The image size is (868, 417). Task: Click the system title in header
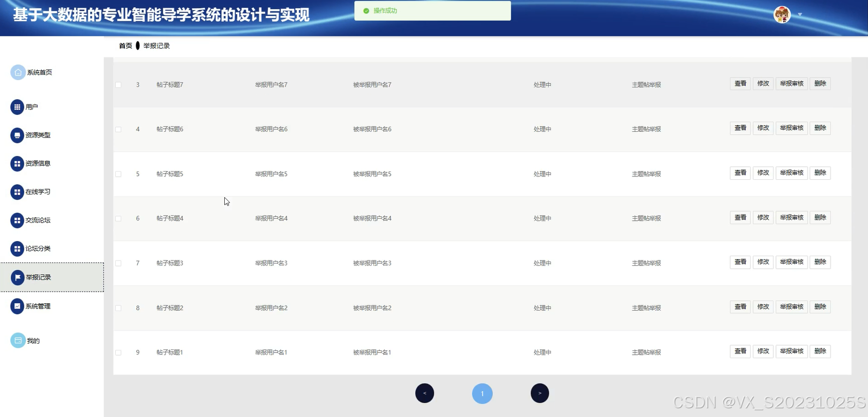(161, 15)
